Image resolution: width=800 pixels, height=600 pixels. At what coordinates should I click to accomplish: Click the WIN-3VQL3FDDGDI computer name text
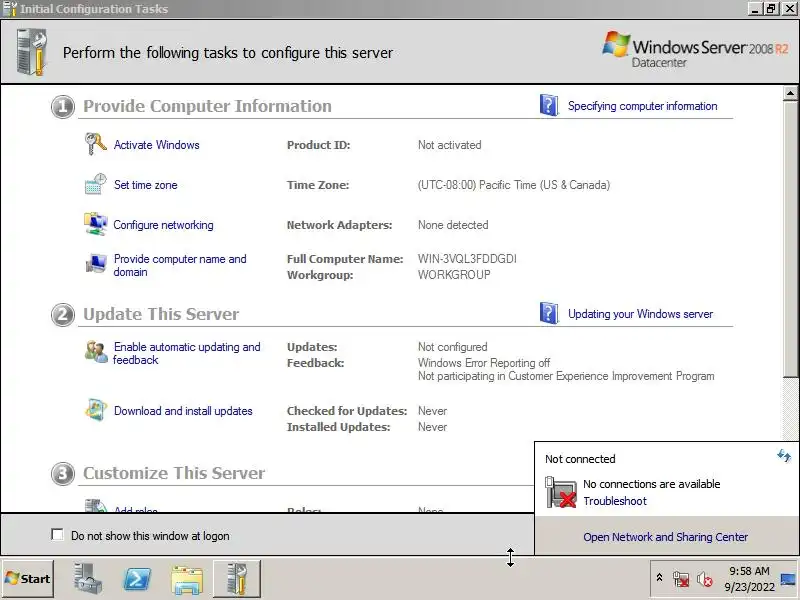pyautogui.click(x=467, y=259)
